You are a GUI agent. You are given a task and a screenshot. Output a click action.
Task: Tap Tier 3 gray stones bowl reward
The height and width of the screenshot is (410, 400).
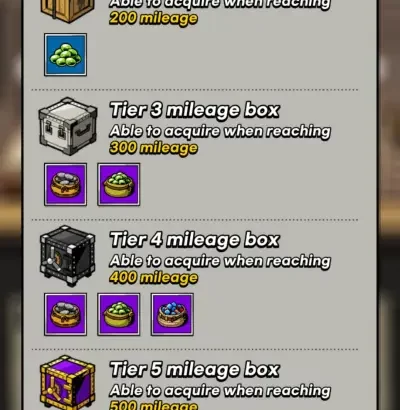point(65,184)
